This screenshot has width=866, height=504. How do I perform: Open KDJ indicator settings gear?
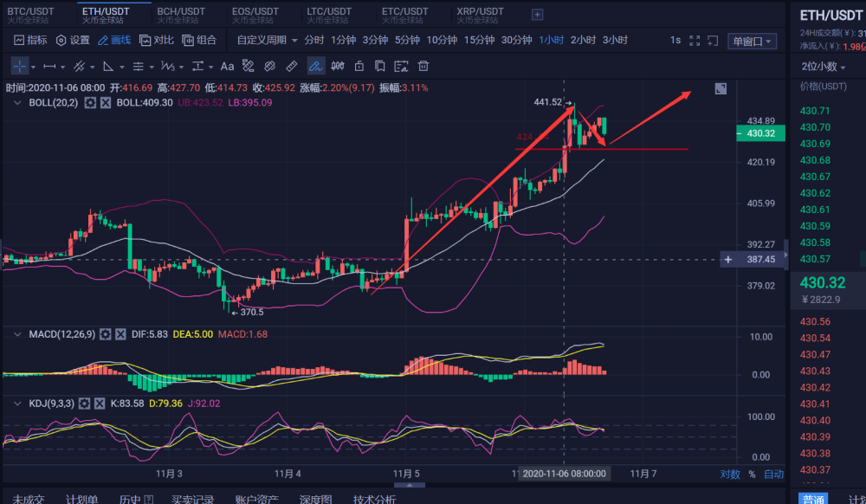(84, 404)
